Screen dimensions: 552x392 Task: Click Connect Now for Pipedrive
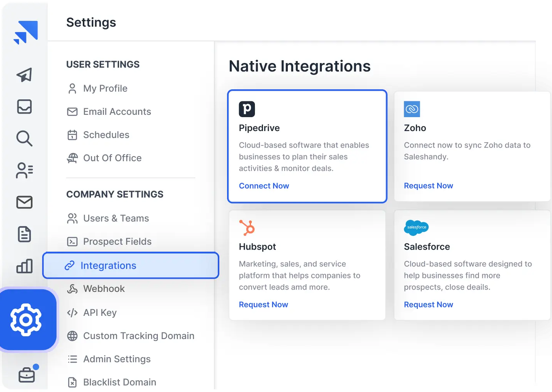click(264, 186)
